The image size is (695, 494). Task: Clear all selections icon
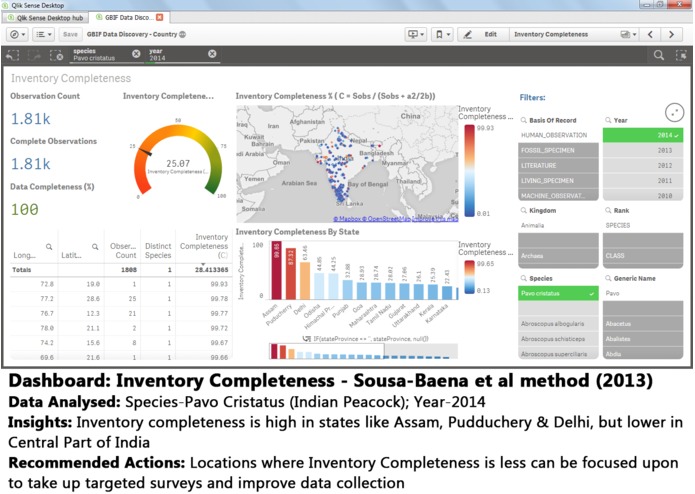coord(56,55)
